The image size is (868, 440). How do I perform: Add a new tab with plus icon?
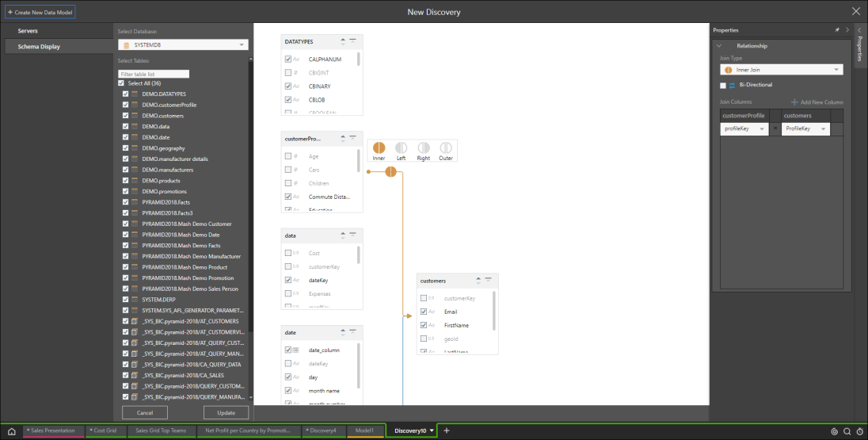click(447, 430)
